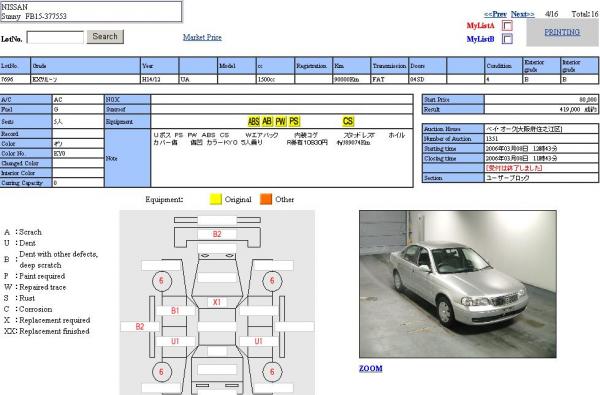The image size is (600, 395).
Task: Click the orange Other legend swatch
Action: [x=266, y=199]
